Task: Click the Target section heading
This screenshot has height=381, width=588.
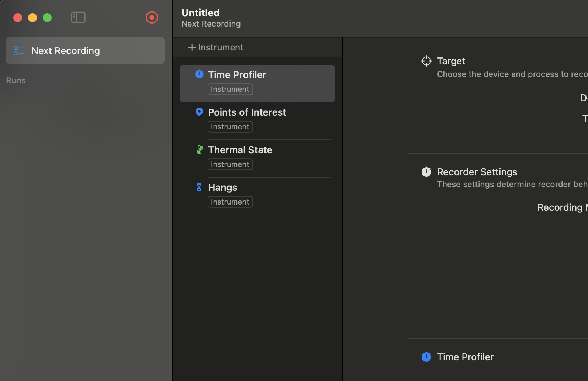Action: click(x=451, y=61)
